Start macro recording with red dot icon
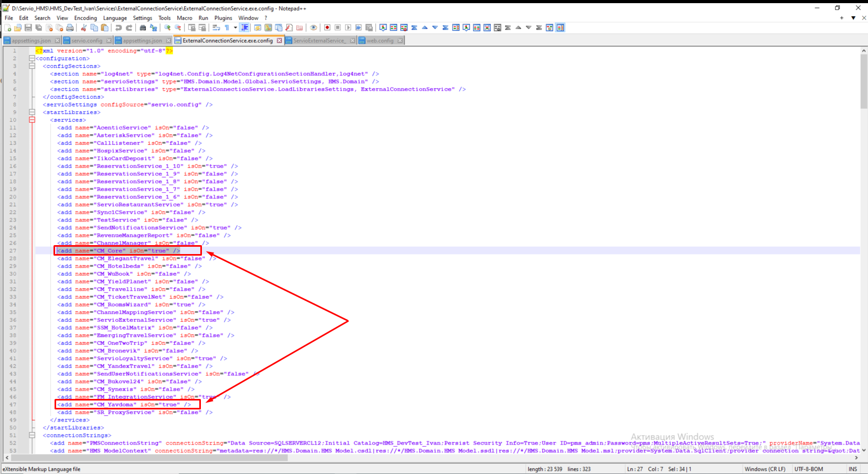Screen dimensions: 868x474 (327, 28)
